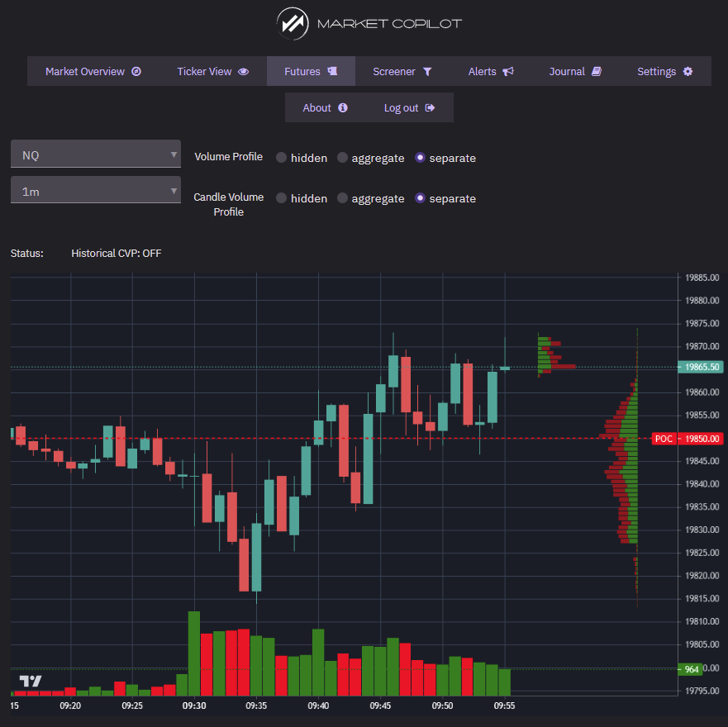Viewport: 728px width, 727px height.
Task: Click the 19830.00 price axis label
Action: tap(702, 530)
